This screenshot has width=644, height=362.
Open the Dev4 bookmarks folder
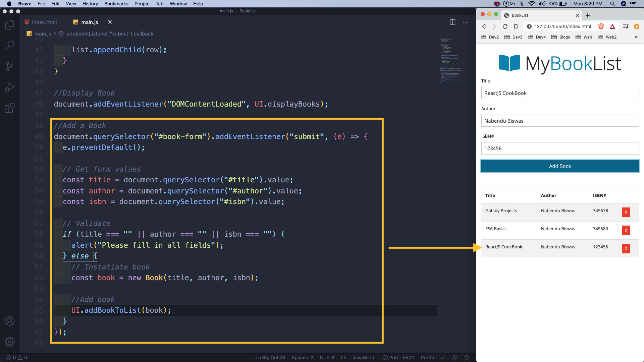pos(537,37)
